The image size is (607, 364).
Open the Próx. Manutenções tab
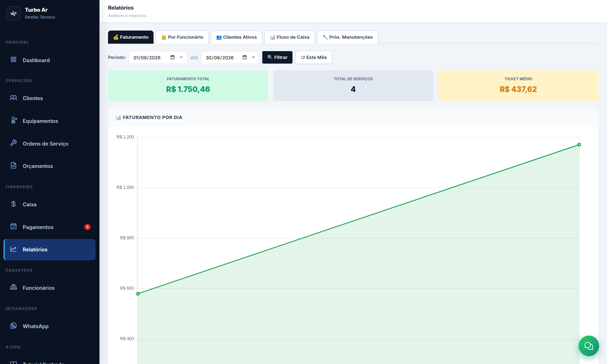(x=348, y=37)
